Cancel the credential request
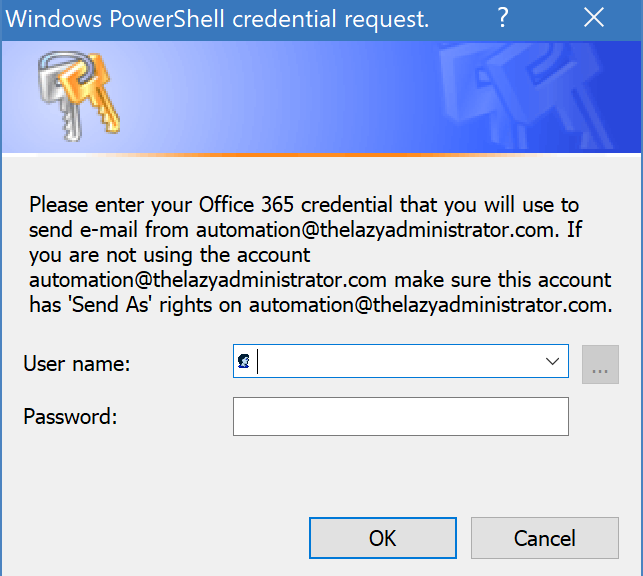This screenshot has height=576, width=643. [x=545, y=538]
